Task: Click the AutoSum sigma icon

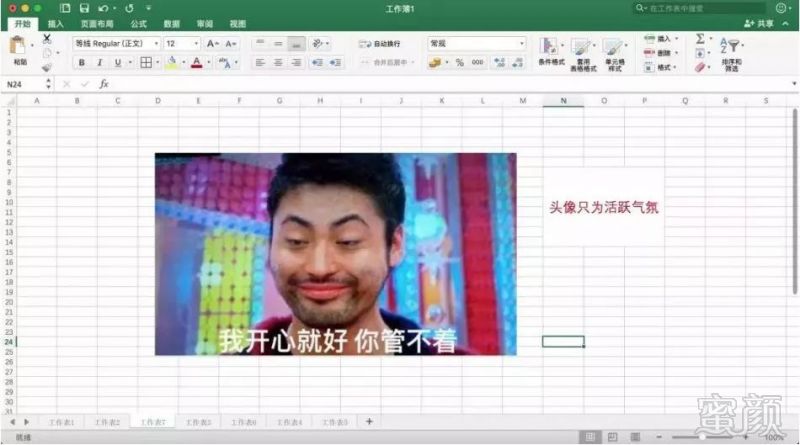Action: [x=701, y=39]
